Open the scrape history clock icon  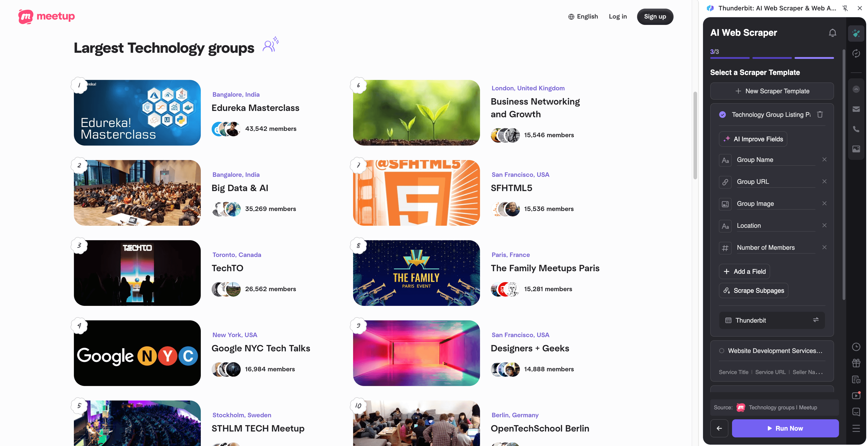(856, 347)
